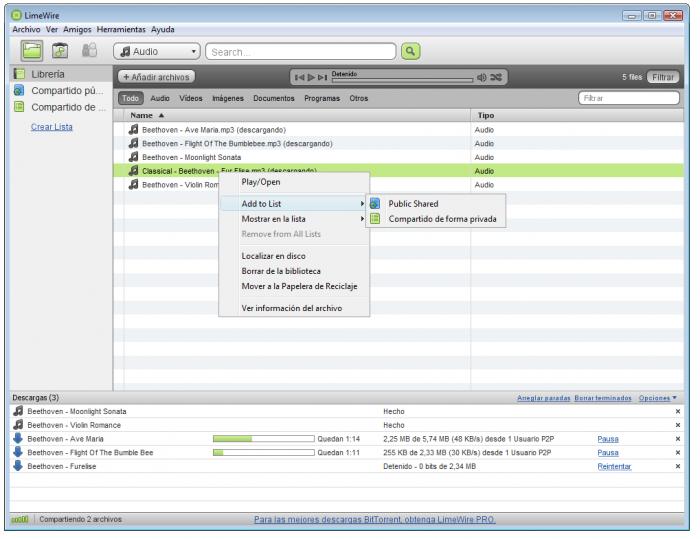
Task: Click the Filtrar button
Action: pos(663,77)
